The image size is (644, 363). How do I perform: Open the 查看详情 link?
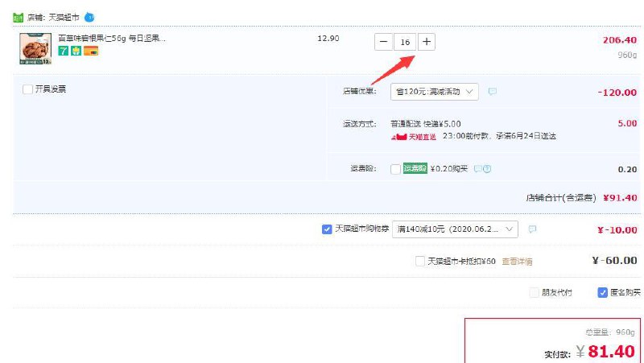[x=517, y=261]
